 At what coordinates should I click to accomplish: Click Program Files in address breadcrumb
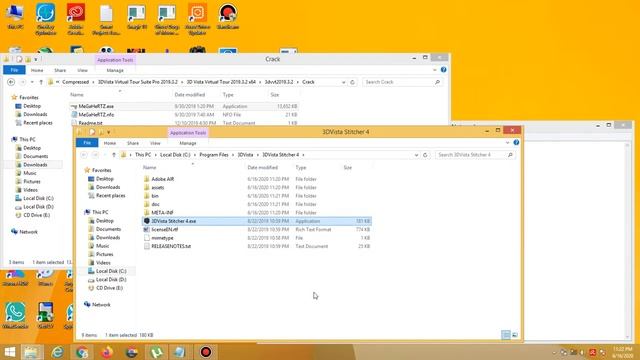coord(214,155)
